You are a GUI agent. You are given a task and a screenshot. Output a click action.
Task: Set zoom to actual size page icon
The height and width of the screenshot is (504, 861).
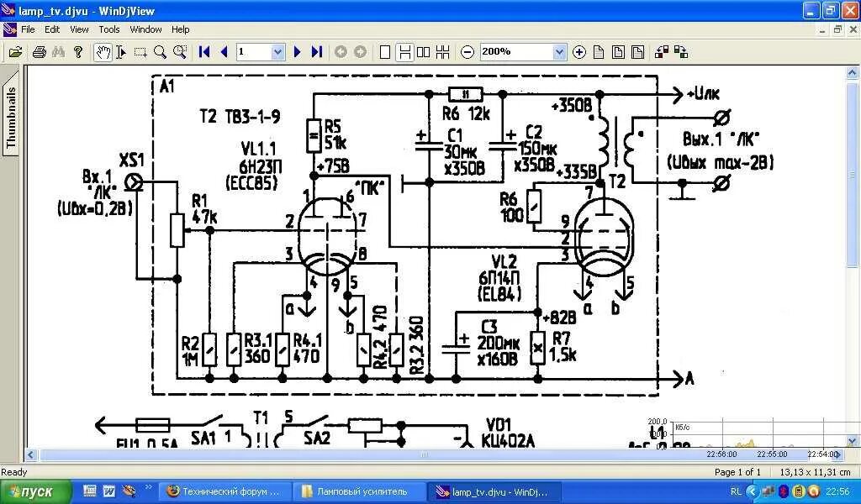pos(599,52)
